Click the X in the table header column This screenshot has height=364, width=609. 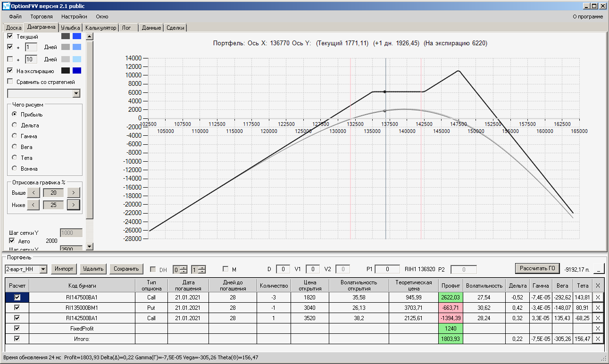pos(598,286)
